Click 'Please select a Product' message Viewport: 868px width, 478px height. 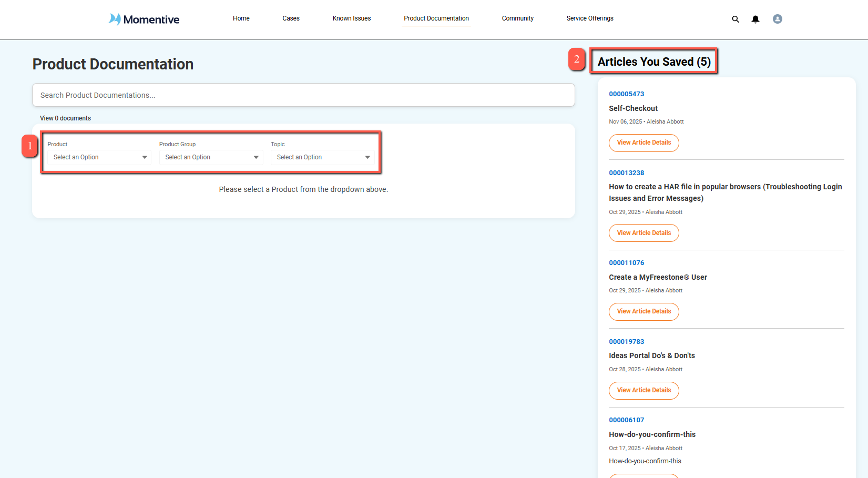pyautogui.click(x=303, y=189)
